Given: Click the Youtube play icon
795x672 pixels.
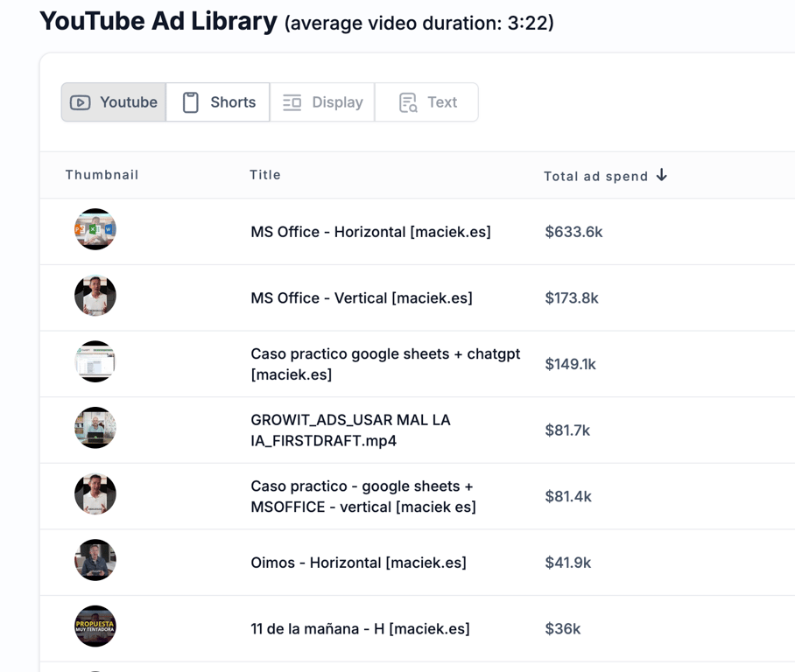Looking at the screenshot, I should [80, 102].
